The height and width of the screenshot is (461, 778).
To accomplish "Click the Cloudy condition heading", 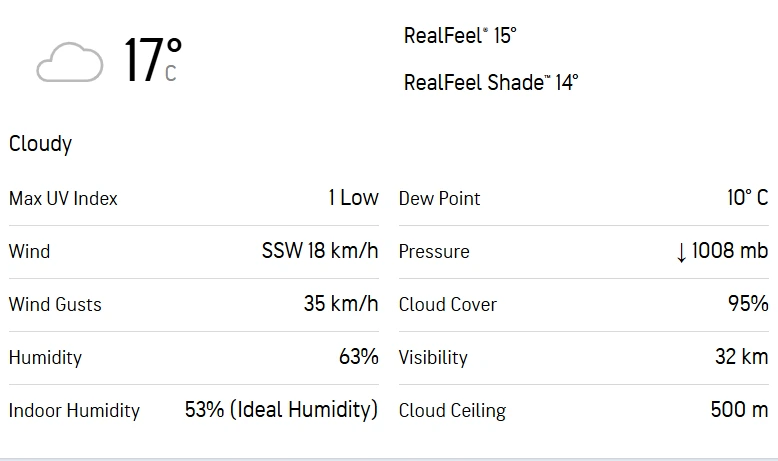I will pyautogui.click(x=41, y=144).
